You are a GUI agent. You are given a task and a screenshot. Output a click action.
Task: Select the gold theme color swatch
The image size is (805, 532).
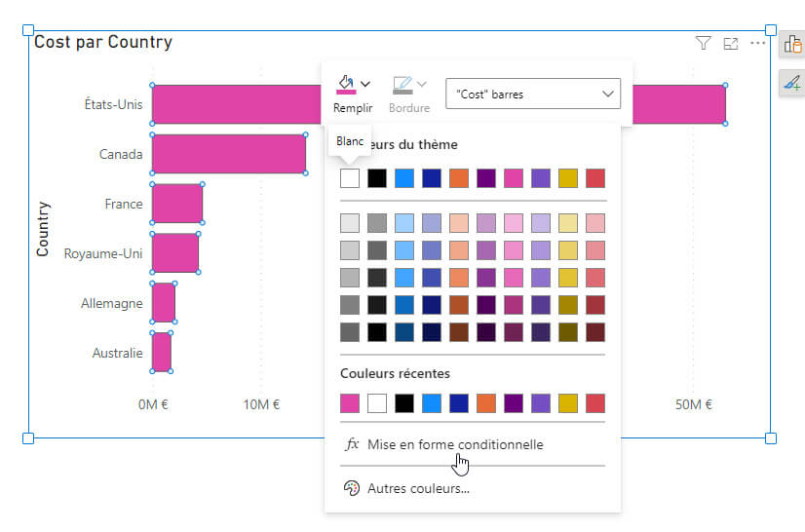click(568, 178)
